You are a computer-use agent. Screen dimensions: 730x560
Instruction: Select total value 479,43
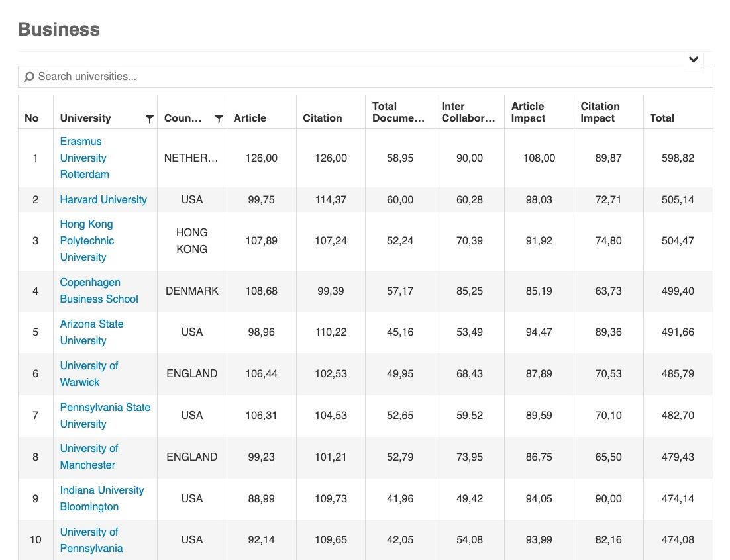678,457
